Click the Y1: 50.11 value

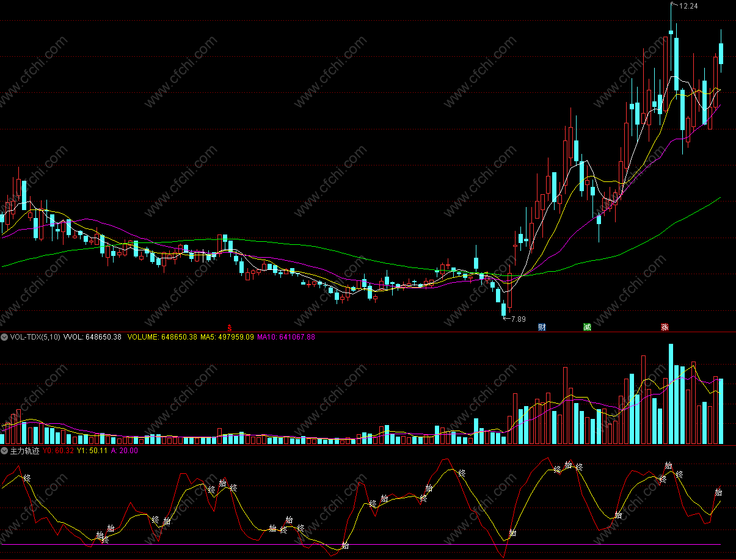click(92, 451)
